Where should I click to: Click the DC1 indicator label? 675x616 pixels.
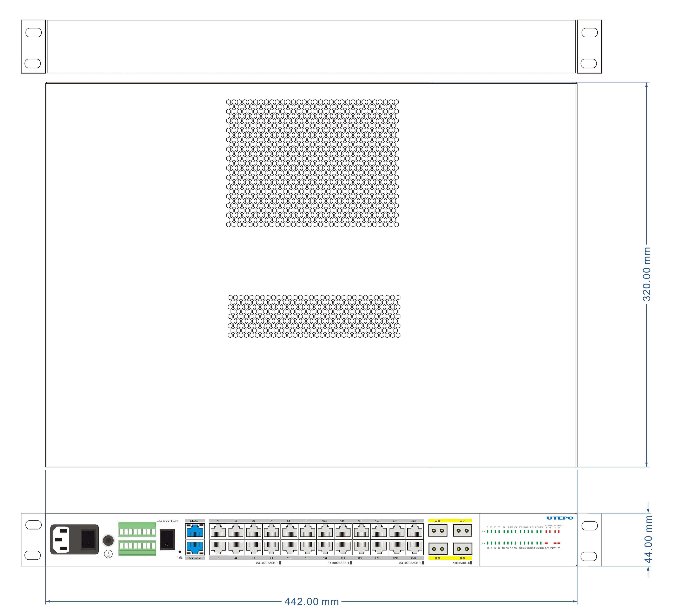pos(553,548)
